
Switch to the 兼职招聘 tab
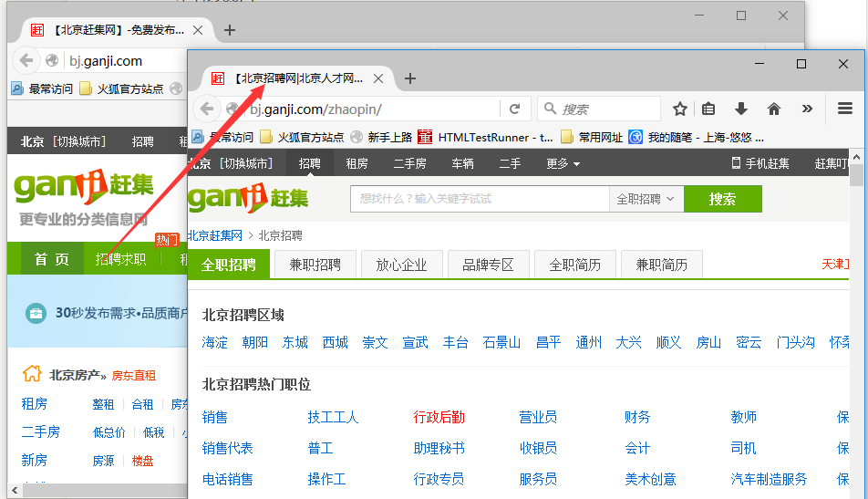[315, 265]
